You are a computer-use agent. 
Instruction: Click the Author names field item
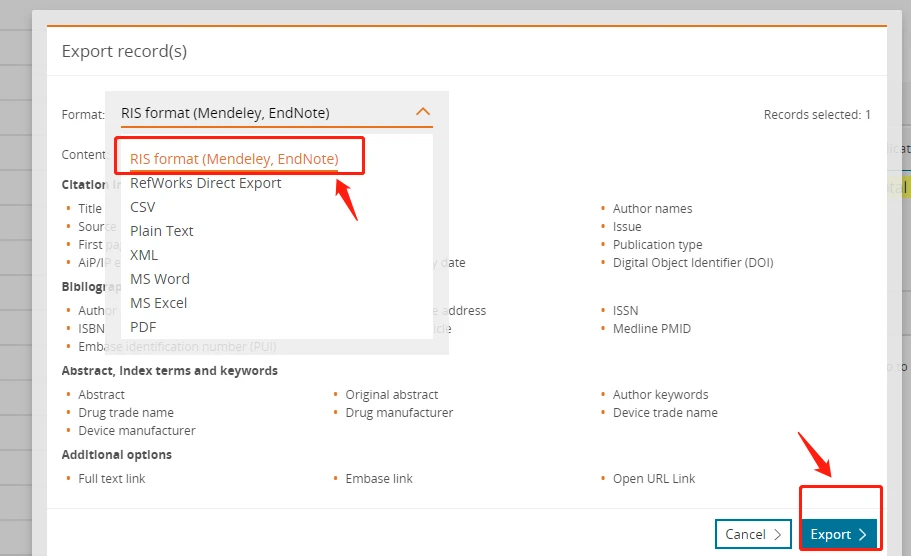(x=652, y=209)
